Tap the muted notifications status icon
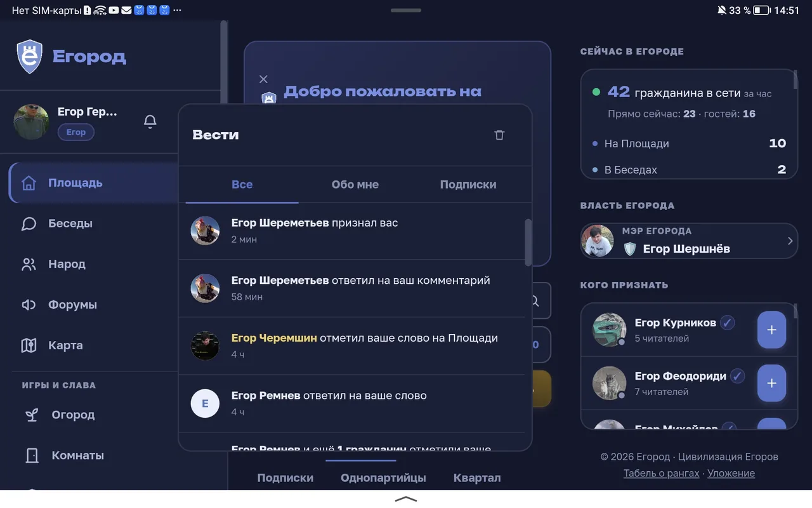This screenshot has height=508, width=812. point(721,10)
